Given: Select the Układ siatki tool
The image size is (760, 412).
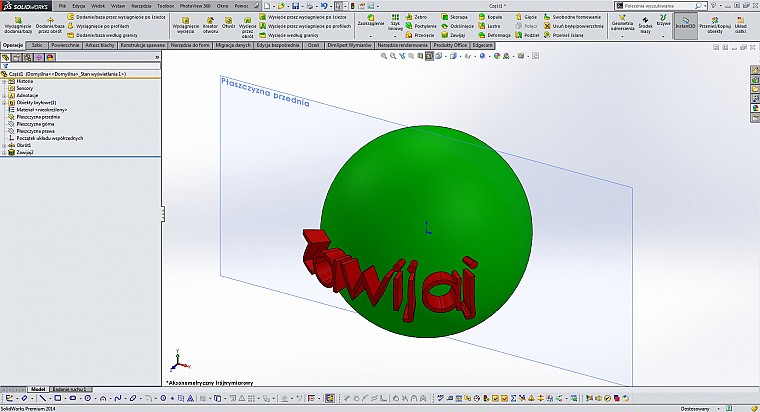Looking at the screenshot, I should (740, 25).
